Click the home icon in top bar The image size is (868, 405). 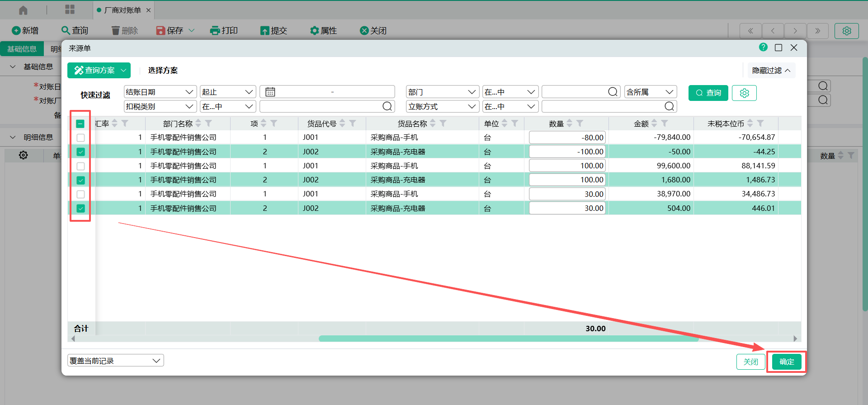click(23, 10)
